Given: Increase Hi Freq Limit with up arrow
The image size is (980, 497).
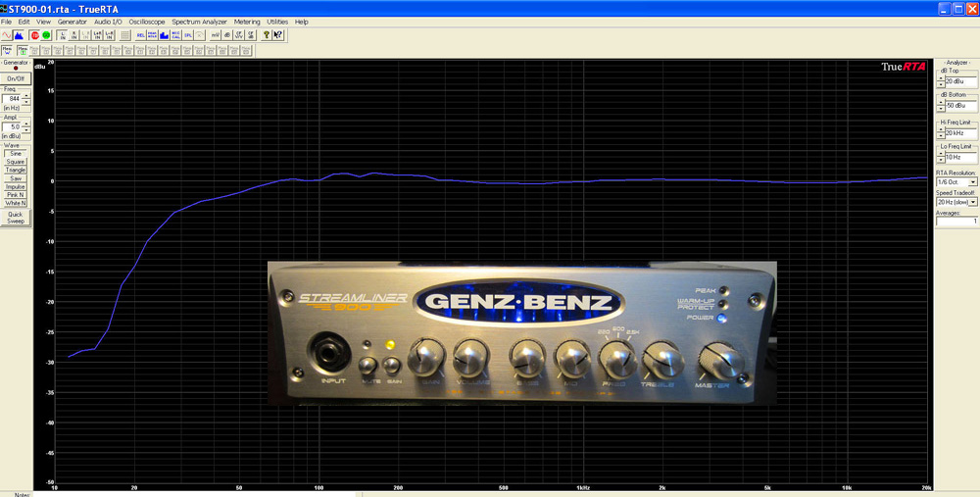Looking at the screenshot, I should point(941,128).
